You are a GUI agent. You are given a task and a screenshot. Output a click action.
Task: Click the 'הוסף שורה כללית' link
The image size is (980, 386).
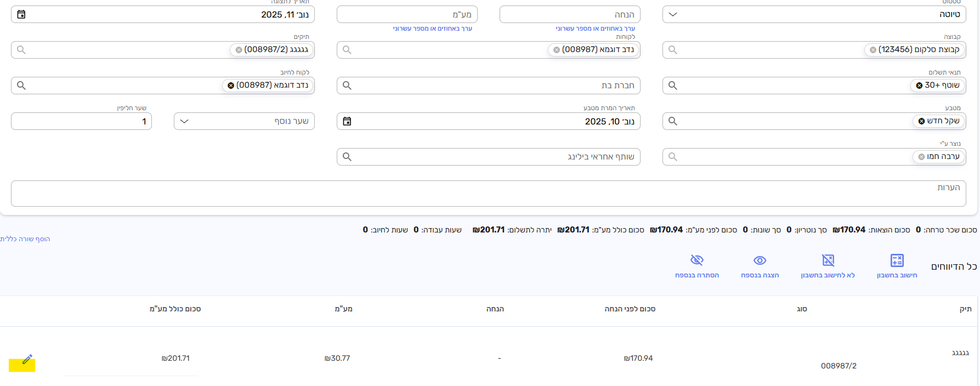pos(25,239)
